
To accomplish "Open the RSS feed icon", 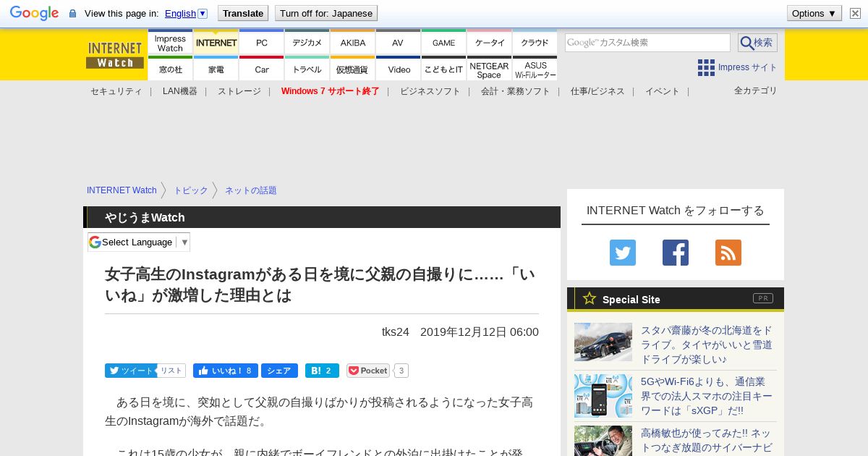I will [728, 253].
